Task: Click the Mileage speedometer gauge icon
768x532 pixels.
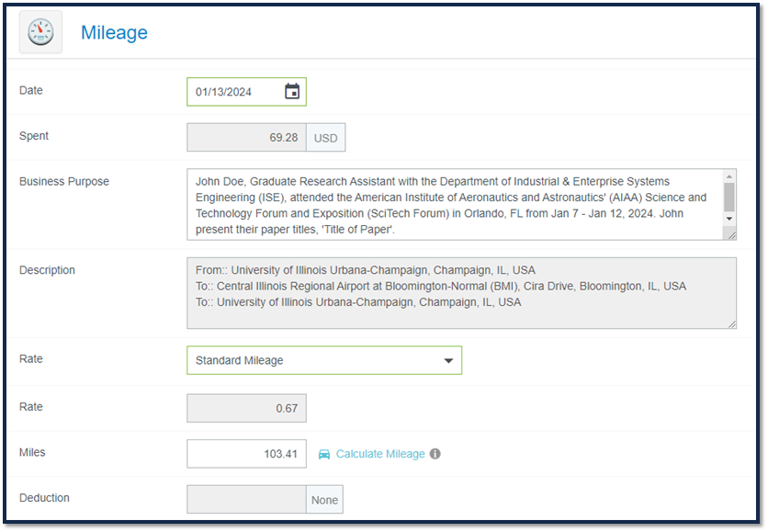Action: pyautogui.click(x=40, y=32)
